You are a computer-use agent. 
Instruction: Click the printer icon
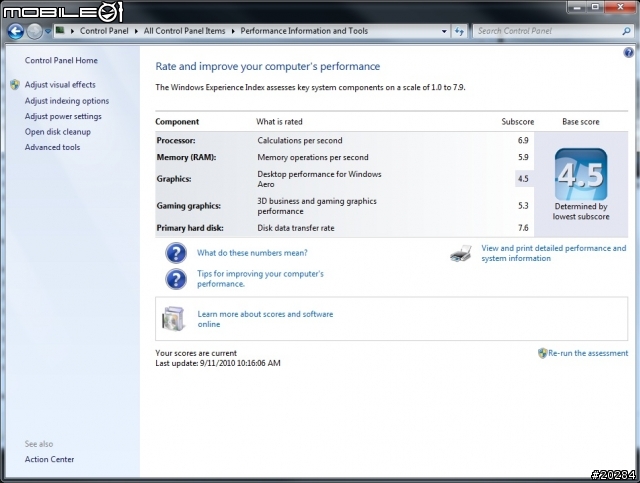point(461,253)
